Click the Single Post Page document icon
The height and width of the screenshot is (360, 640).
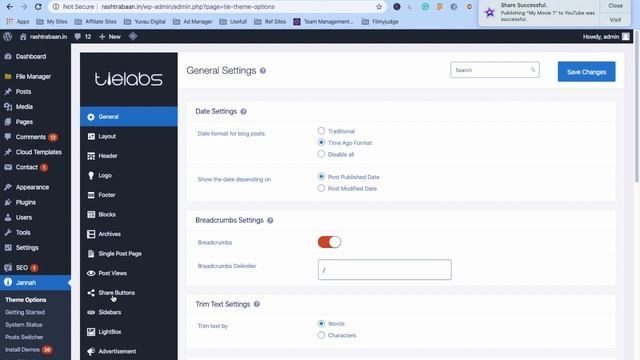(x=91, y=254)
